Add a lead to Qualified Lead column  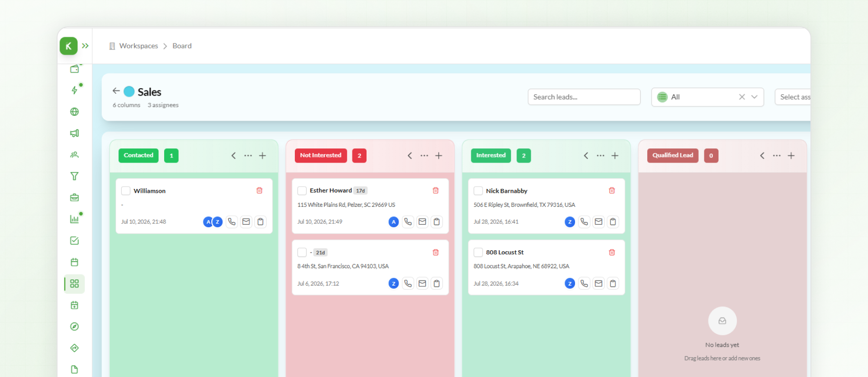tap(792, 156)
